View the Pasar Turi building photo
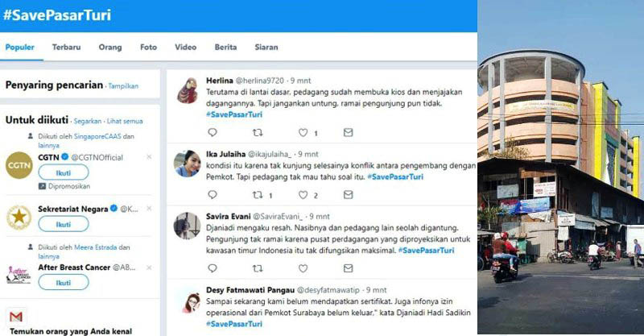Image resolution: width=644 pixels, height=336 pixels. 560,168
